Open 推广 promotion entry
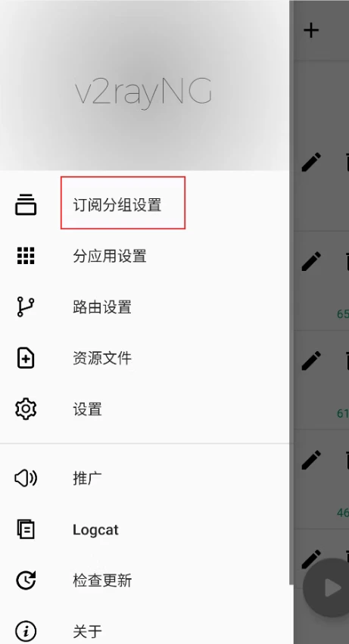The width and height of the screenshot is (349, 644). 87,478
